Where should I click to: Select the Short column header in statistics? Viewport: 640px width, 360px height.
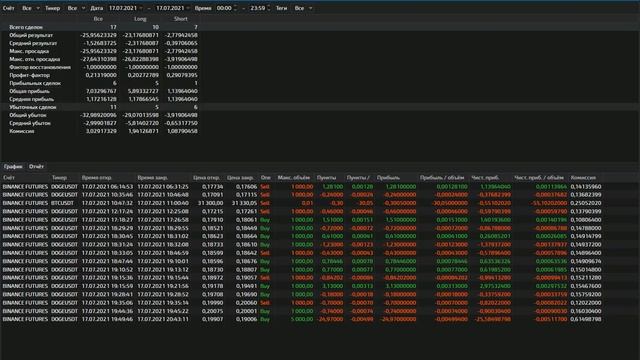click(x=180, y=19)
